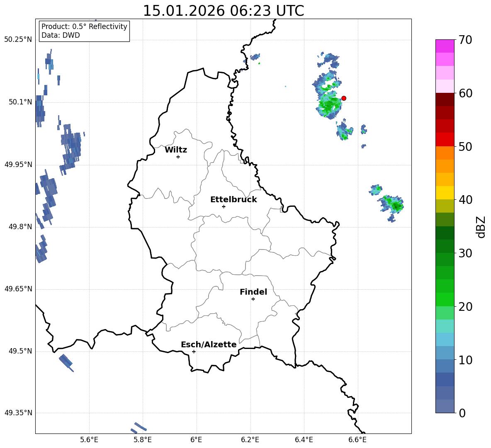The width and height of the screenshot is (491, 448).
Task: Click the 20 tick on the colorbar
Action: click(x=465, y=307)
